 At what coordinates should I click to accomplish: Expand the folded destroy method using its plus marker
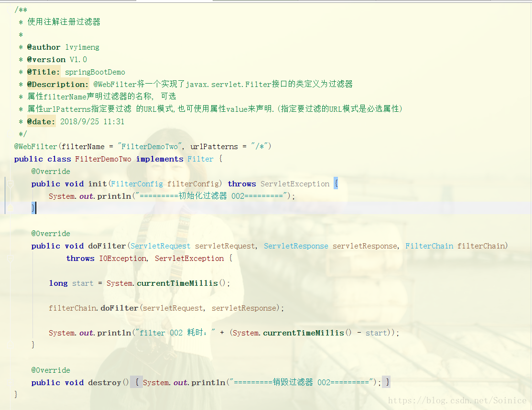click(10, 383)
